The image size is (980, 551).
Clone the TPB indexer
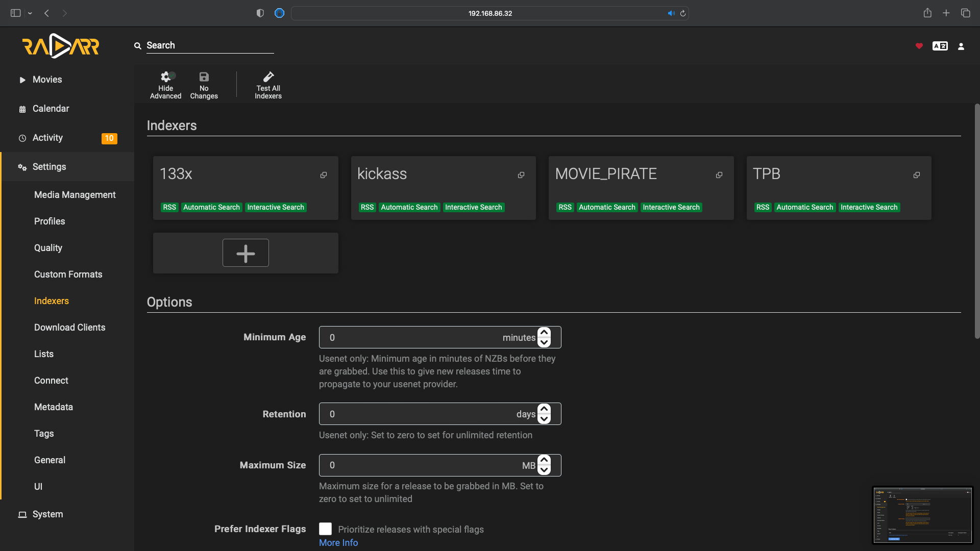click(x=917, y=175)
